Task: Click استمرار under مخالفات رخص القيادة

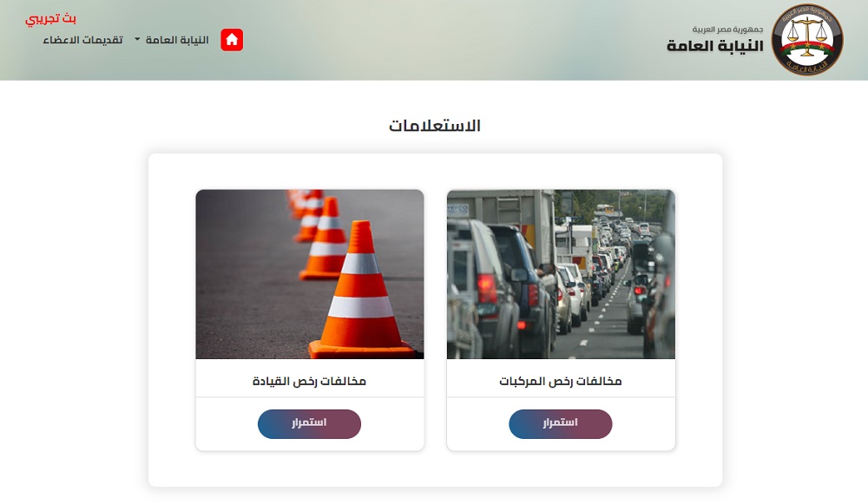Action: (310, 424)
